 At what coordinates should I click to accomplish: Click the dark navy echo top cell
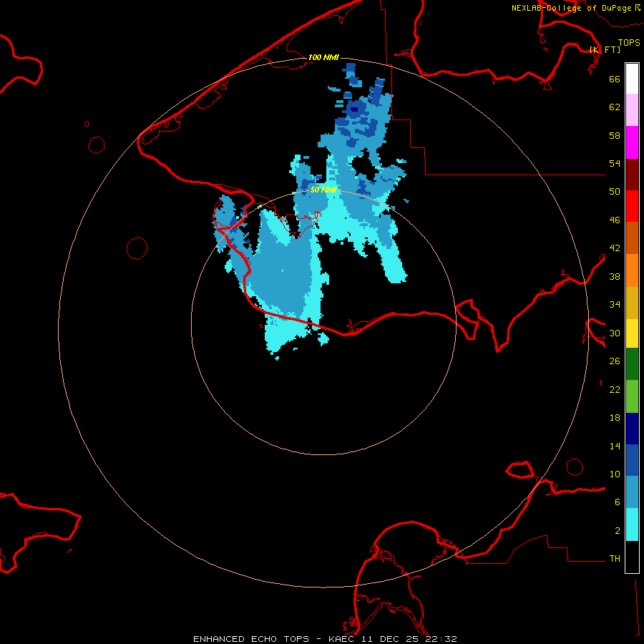pyautogui.click(x=355, y=109)
